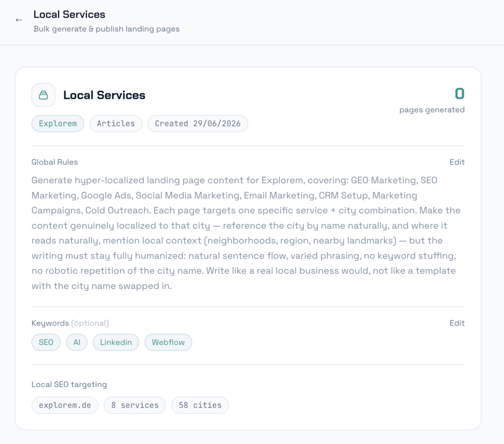Click the Linkedin keyword chip

tap(116, 342)
